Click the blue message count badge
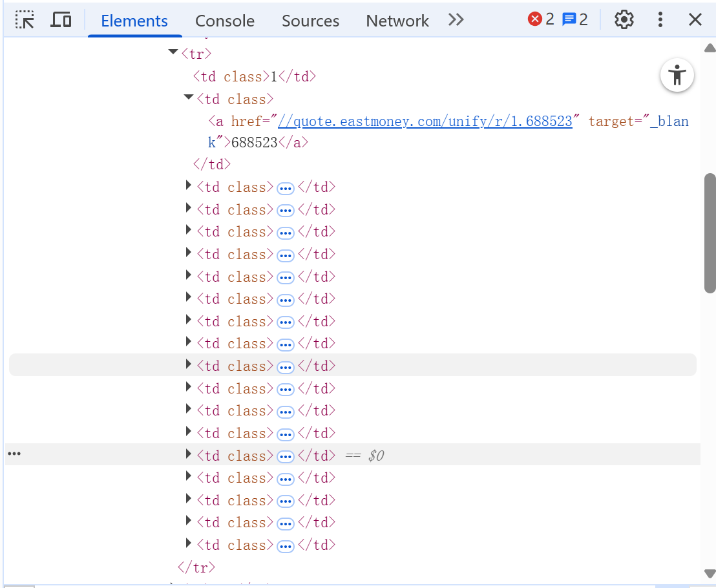The image size is (716, 588). [x=574, y=19]
